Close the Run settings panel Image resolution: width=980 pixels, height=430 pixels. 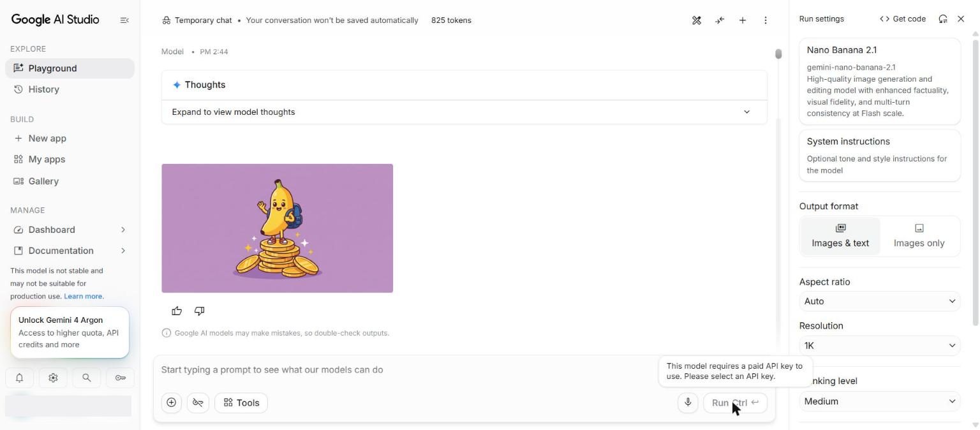pos(961,19)
